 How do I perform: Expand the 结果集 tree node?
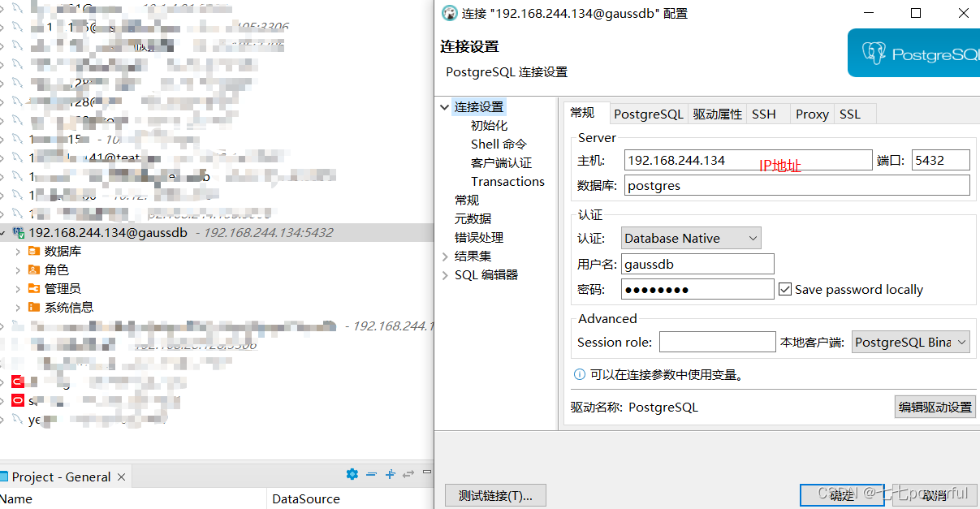point(445,257)
